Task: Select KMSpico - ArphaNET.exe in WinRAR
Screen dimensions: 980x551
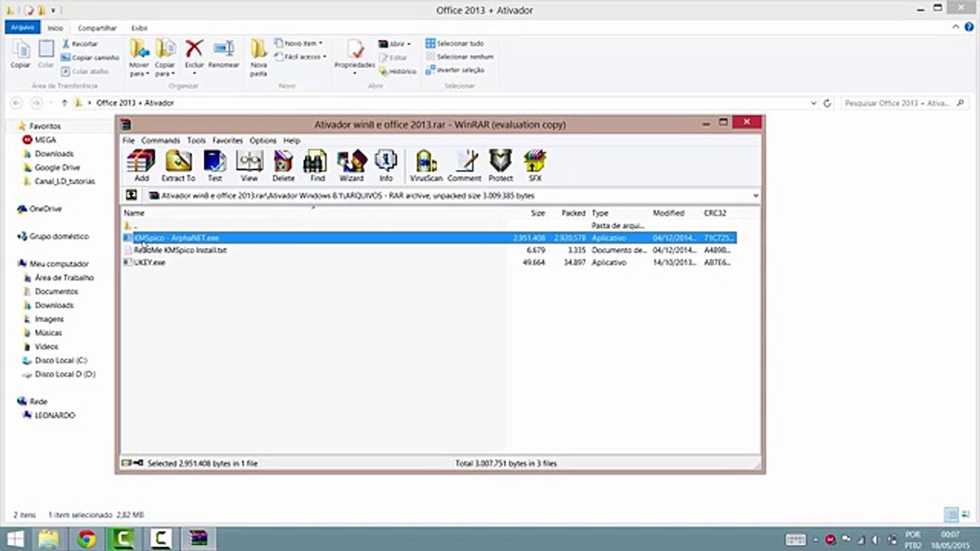Action: pyautogui.click(x=429, y=238)
